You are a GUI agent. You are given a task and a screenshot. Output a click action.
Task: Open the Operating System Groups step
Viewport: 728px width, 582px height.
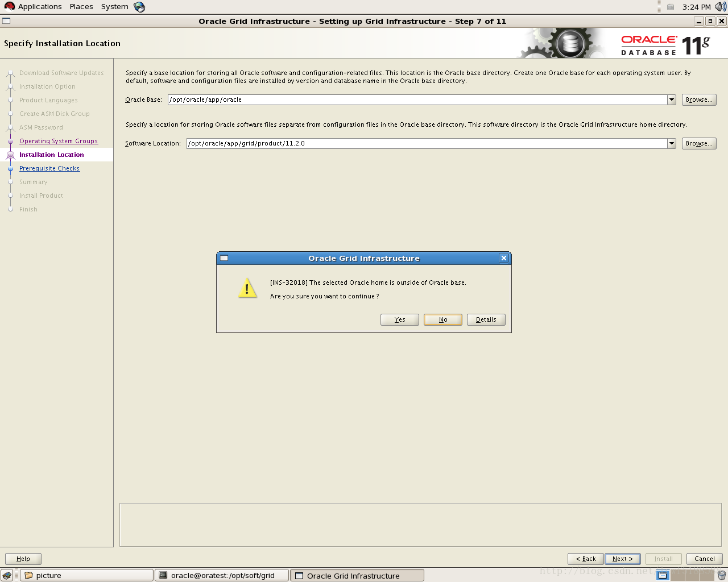(x=59, y=141)
